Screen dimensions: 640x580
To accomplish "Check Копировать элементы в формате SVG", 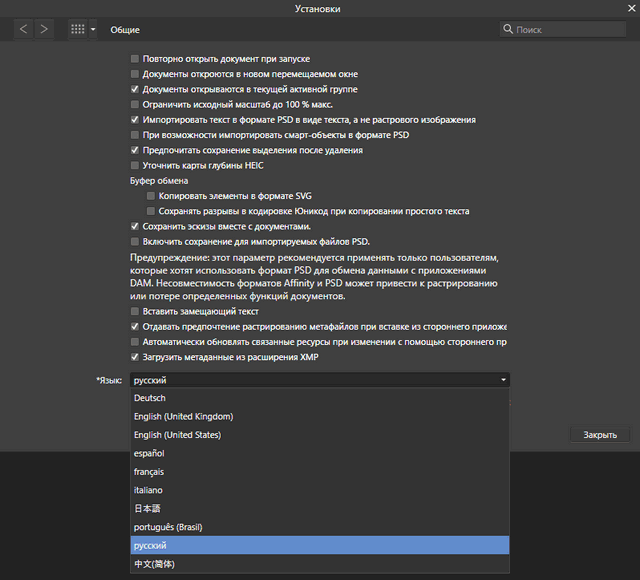I will (x=151, y=196).
